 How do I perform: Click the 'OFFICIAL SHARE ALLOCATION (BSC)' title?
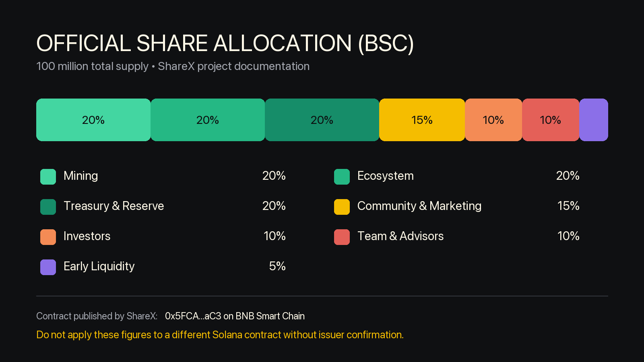pos(225,43)
